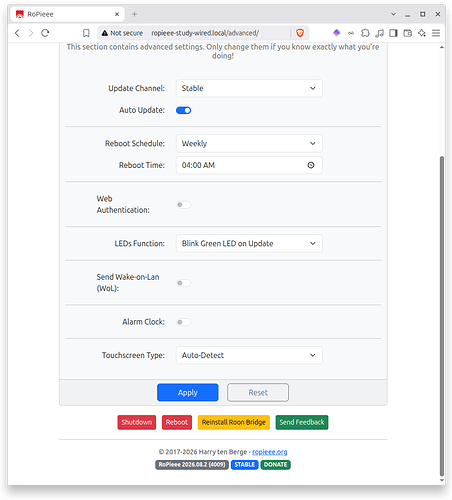452x500 pixels.
Task: Open the extensions puzzle icon
Action: tap(365, 33)
